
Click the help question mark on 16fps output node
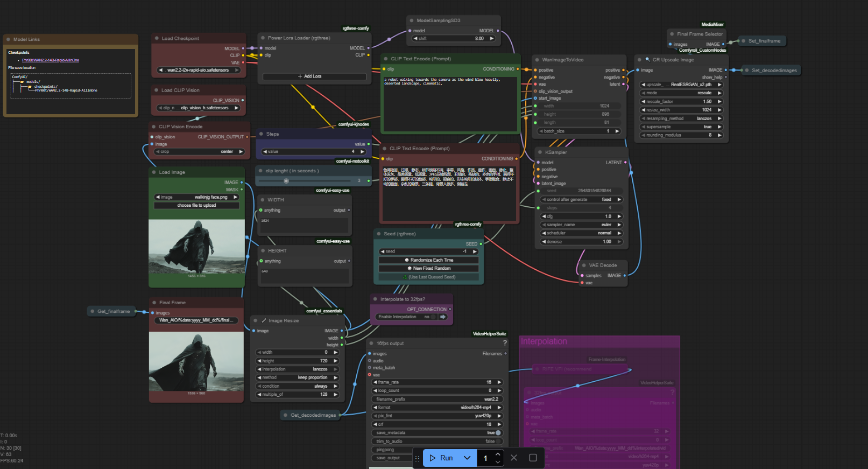point(505,343)
